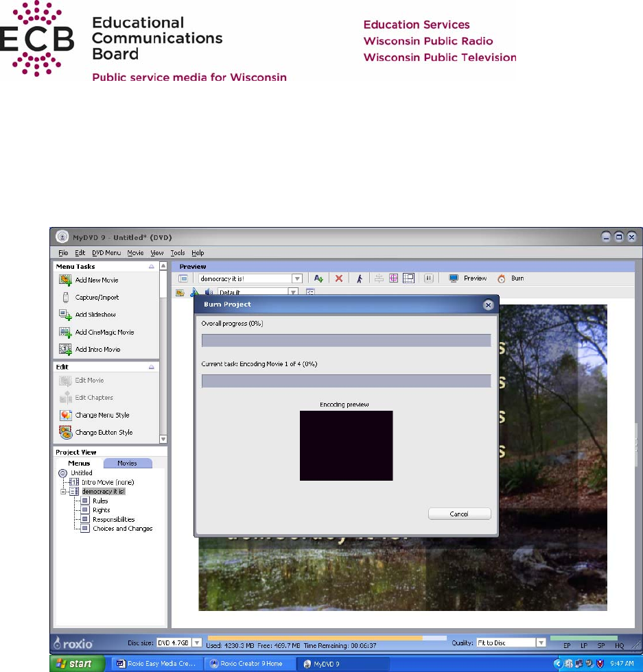The image size is (643, 672).
Task: Click the Add CineMagic Movie icon
Action: pyautogui.click(x=65, y=332)
